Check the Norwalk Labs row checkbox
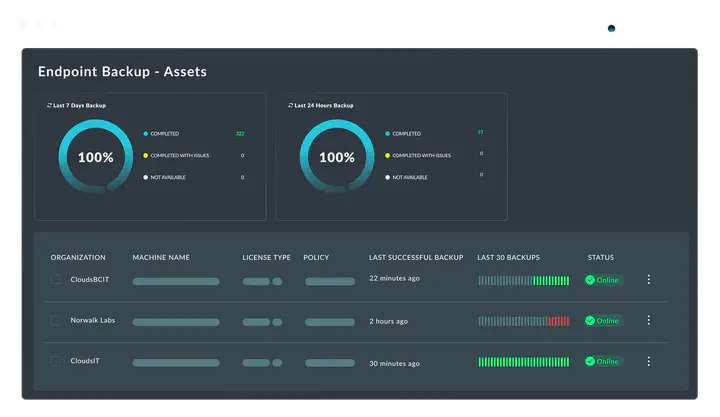This screenshot has height=417, width=720. (x=56, y=321)
